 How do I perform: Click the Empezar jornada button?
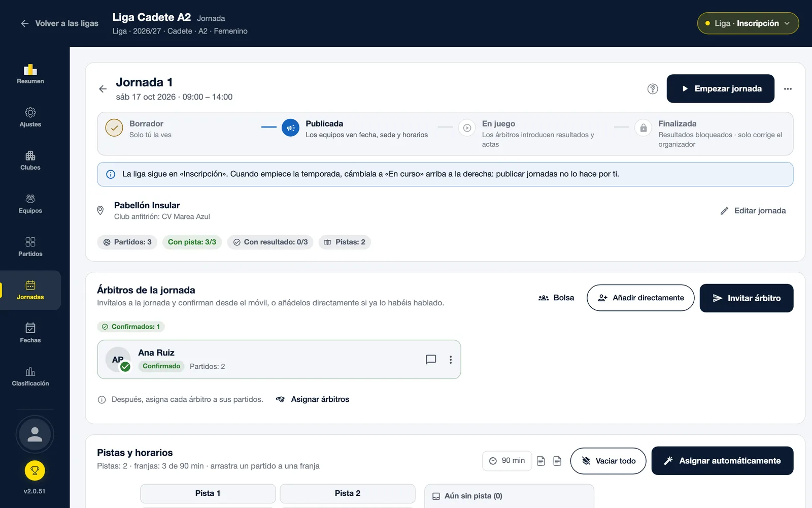click(x=721, y=88)
